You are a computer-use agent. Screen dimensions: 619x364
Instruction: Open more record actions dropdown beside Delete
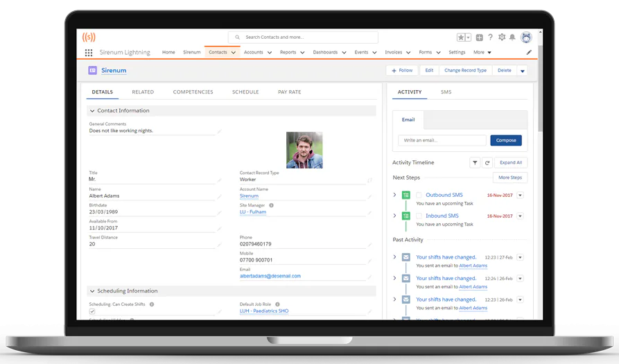tap(522, 71)
